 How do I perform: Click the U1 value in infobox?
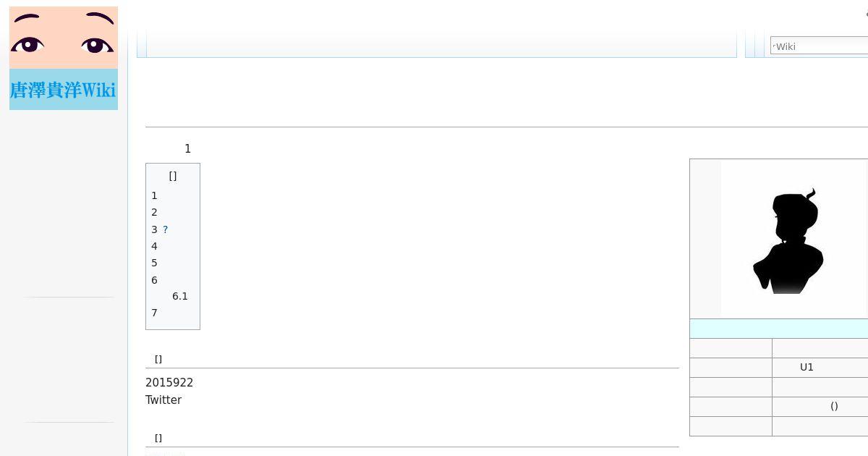pyautogui.click(x=807, y=367)
